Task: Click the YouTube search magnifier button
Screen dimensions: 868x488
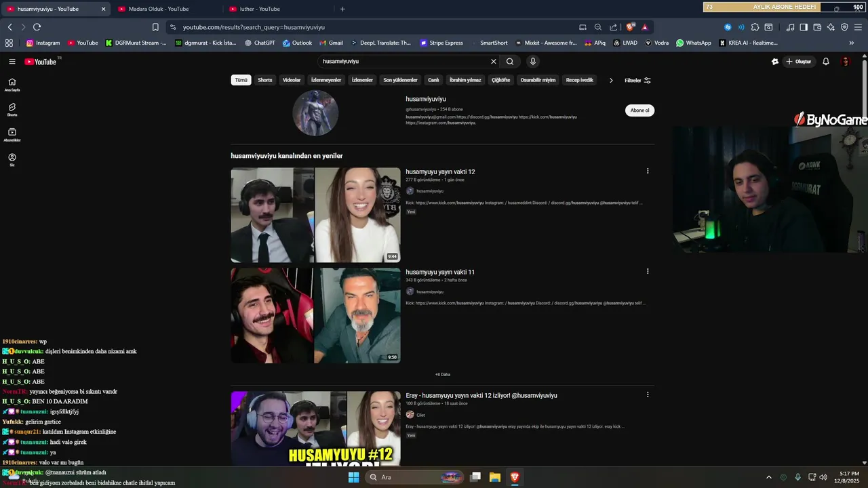Action: click(510, 61)
